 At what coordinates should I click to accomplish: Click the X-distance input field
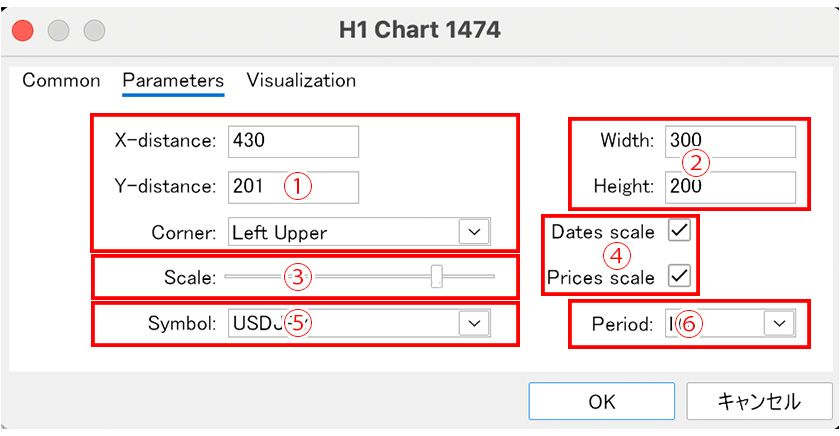point(292,141)
